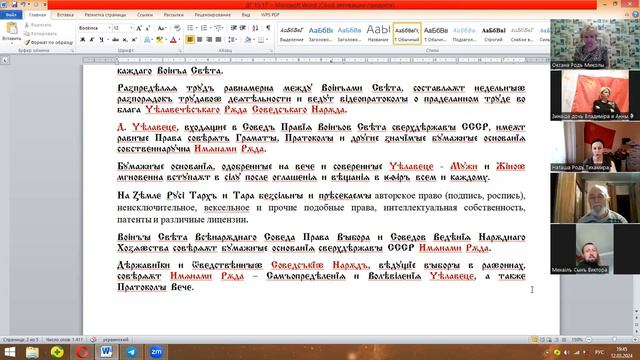This screenshot has width=640, height=360.
Task: Click the Grow Font icon
Action: pyautogui.click(x=139, y=28)
